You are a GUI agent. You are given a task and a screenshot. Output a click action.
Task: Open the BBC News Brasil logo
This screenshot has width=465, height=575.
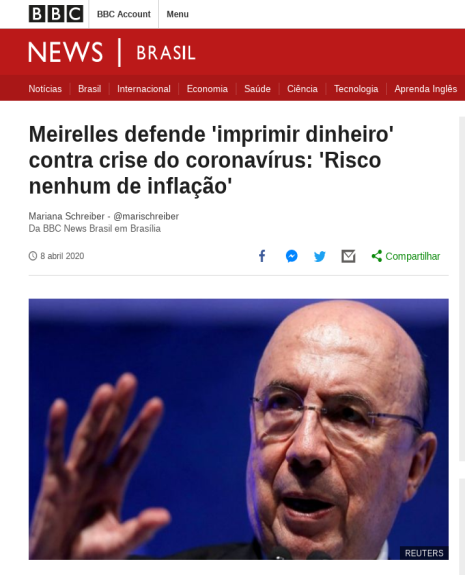point(112,52)
